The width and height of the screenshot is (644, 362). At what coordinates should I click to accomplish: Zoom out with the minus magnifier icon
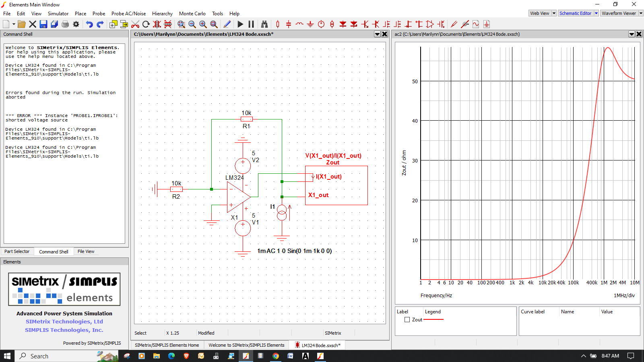coord(192,24)
